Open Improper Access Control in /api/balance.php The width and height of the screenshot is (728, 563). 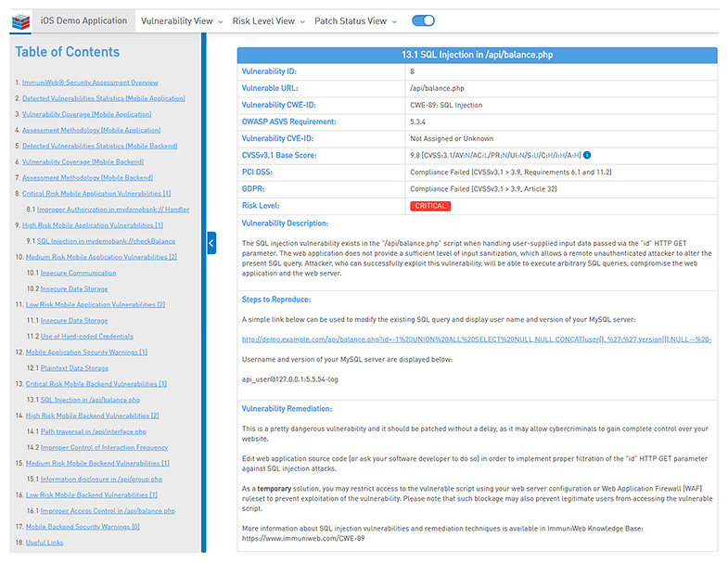(x=108, y=510)
